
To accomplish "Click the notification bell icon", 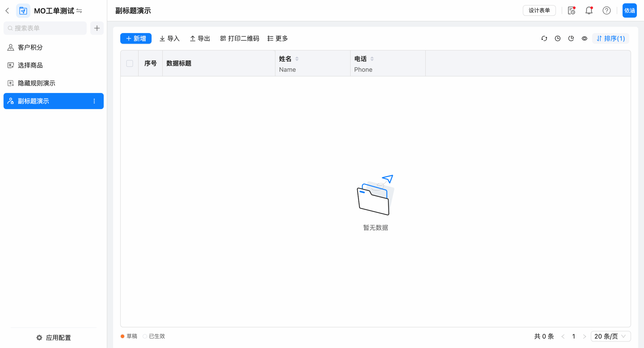I will 589,10.
